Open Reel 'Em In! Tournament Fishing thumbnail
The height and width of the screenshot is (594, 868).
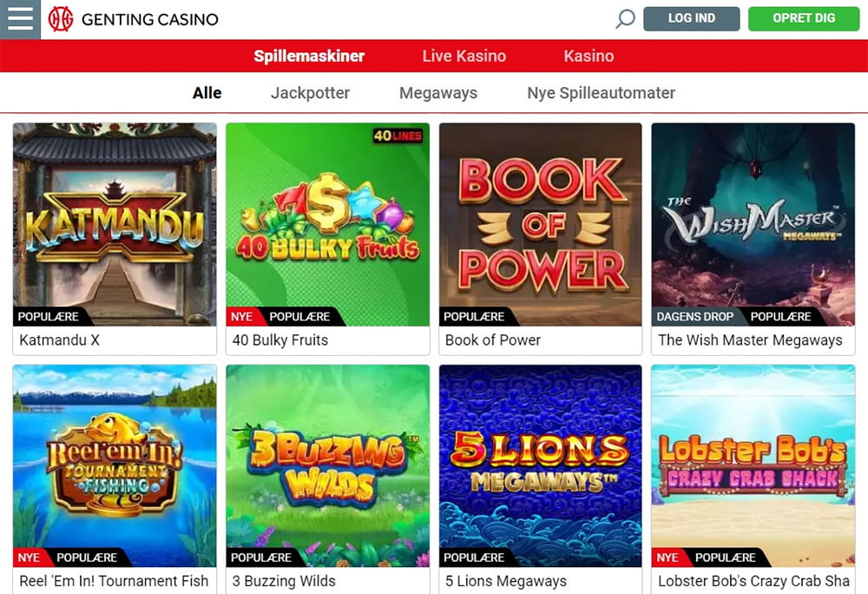click(115, 465)
